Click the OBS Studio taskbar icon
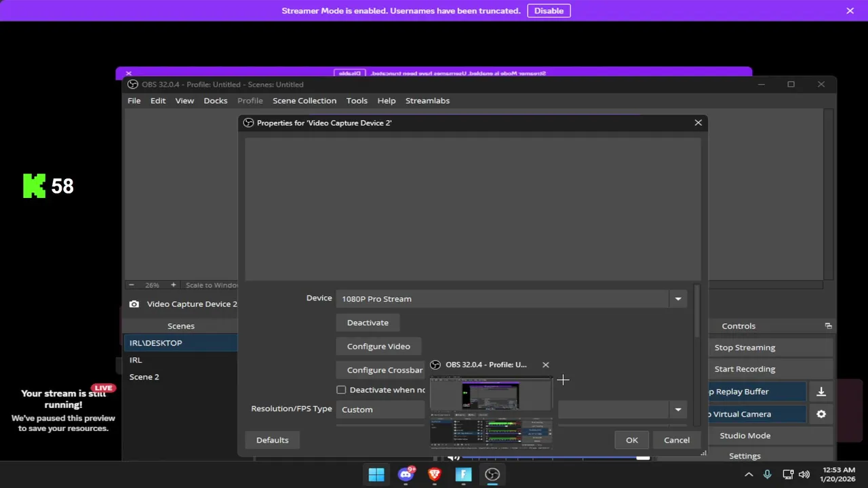Viewport: 868px width, 488px height. [x=492, y=474]
